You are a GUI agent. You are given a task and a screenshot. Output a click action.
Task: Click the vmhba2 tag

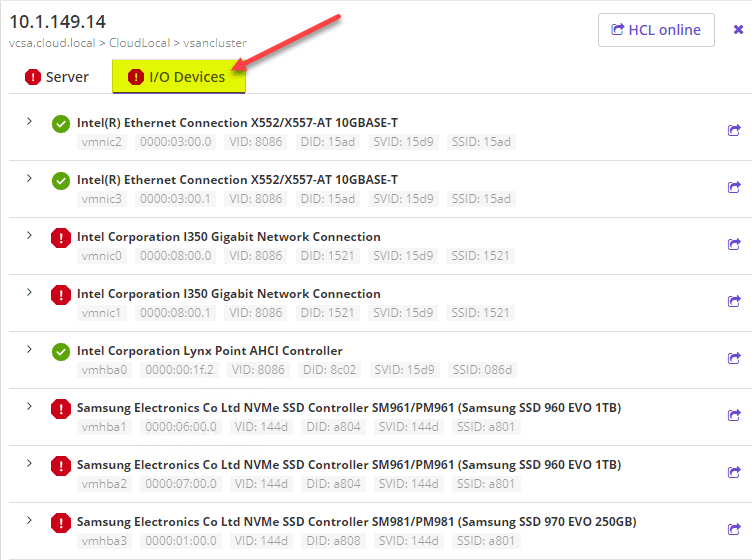click(x=104, y=484)
